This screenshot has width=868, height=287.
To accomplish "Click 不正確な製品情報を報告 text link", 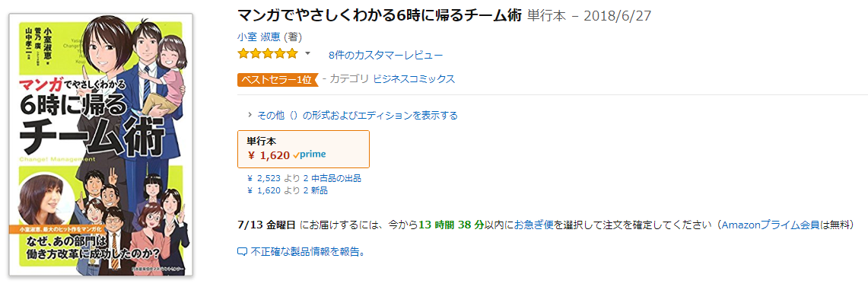I will coord(307,251).
